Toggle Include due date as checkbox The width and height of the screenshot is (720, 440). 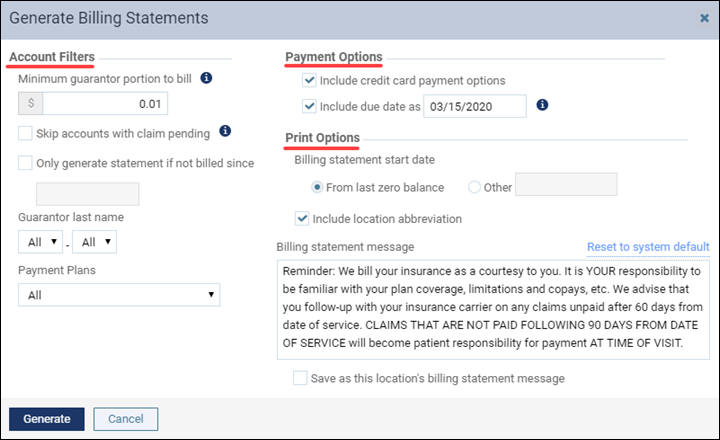(309, 106)
